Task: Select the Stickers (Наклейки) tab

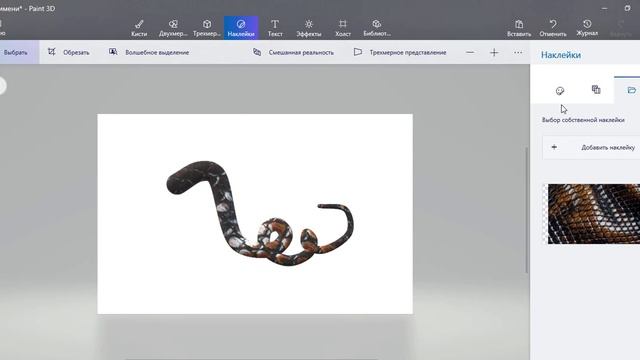Action: tap(241, 28)
